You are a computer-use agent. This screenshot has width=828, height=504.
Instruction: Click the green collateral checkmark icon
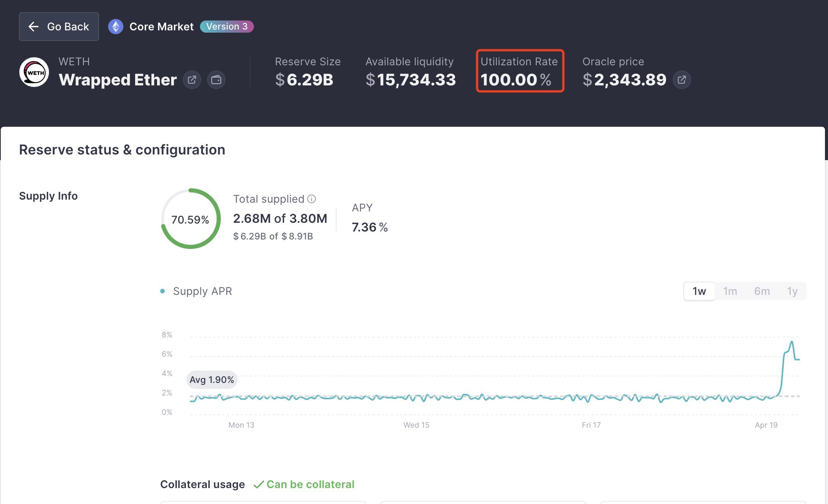[258, 485]
